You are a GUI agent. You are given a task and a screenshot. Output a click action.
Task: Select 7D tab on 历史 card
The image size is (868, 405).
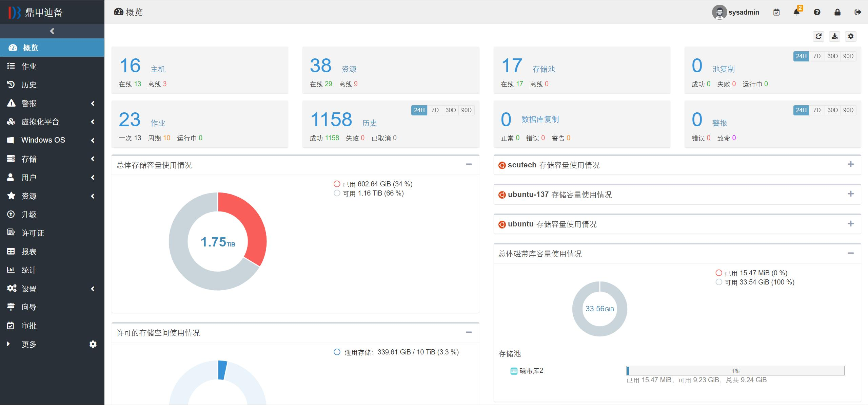435,110
